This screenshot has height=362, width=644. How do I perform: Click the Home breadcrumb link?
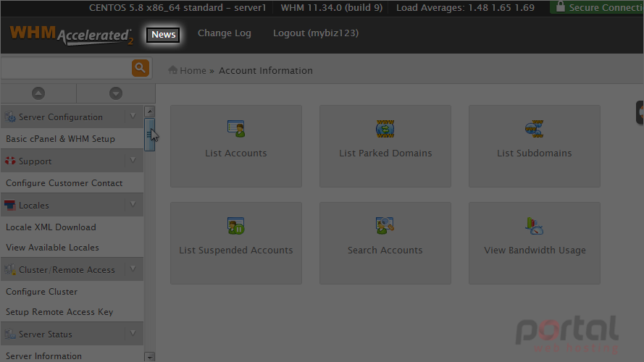(x=193, y=71)
